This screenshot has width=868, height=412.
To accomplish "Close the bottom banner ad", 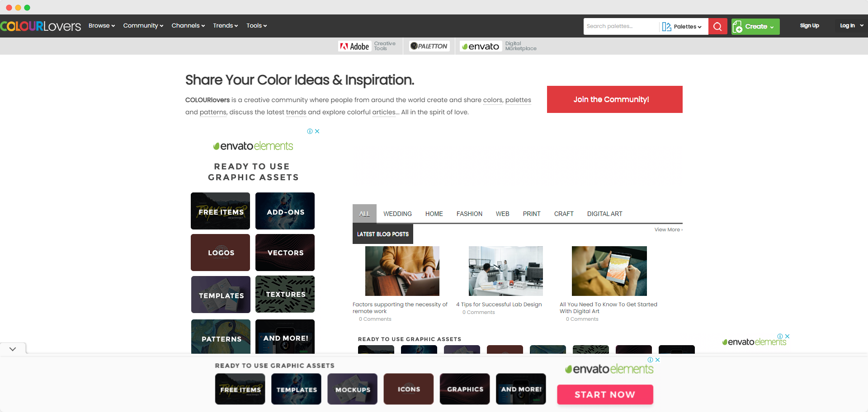I will pyautogui.click(x=658, y=360).
